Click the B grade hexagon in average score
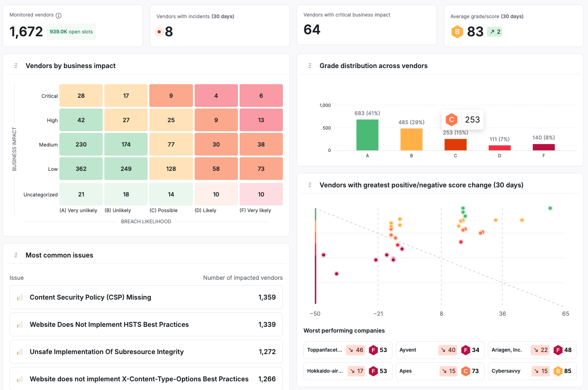Viewport: 588px width, 390px height. [457, 32]
